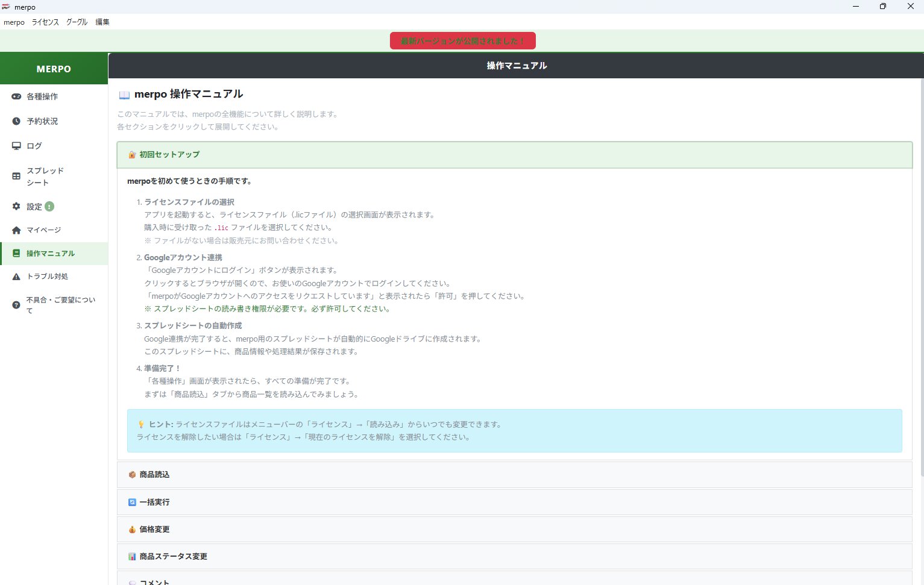Open the グーグル menu
The height and width of the screenshot is (585, 924).
point(77,22)
